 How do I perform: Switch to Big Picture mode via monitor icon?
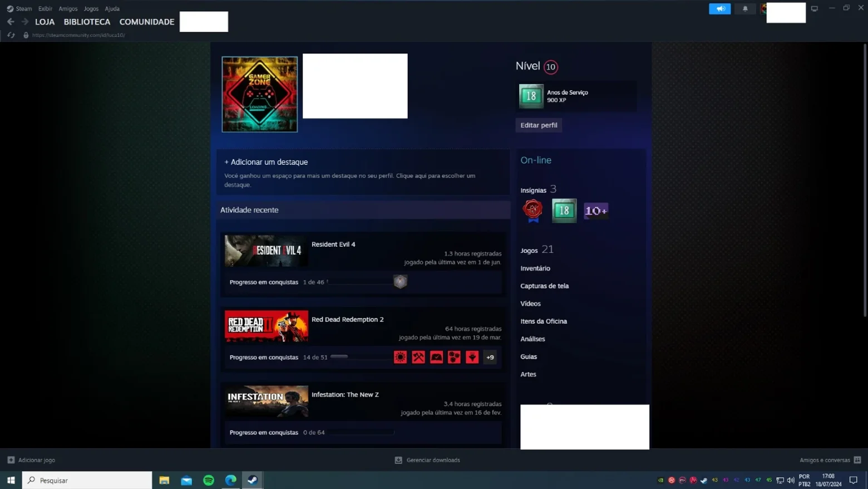pos(815,9)
